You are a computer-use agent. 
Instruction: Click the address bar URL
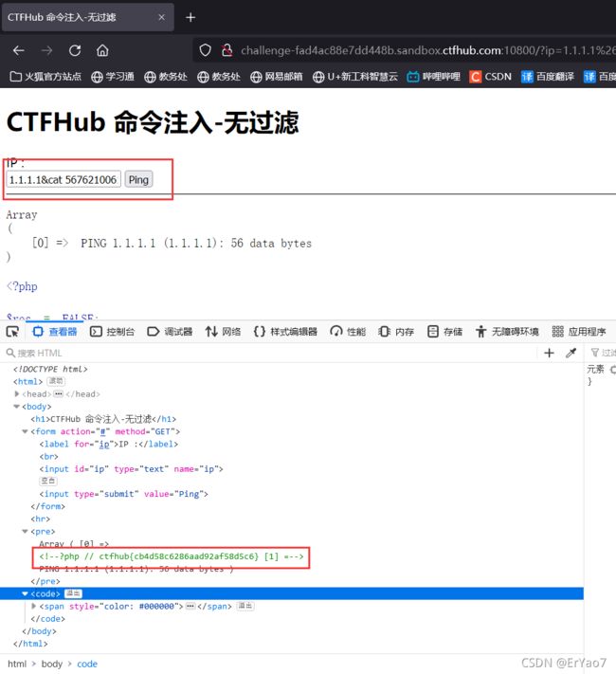tap(427, 51)
